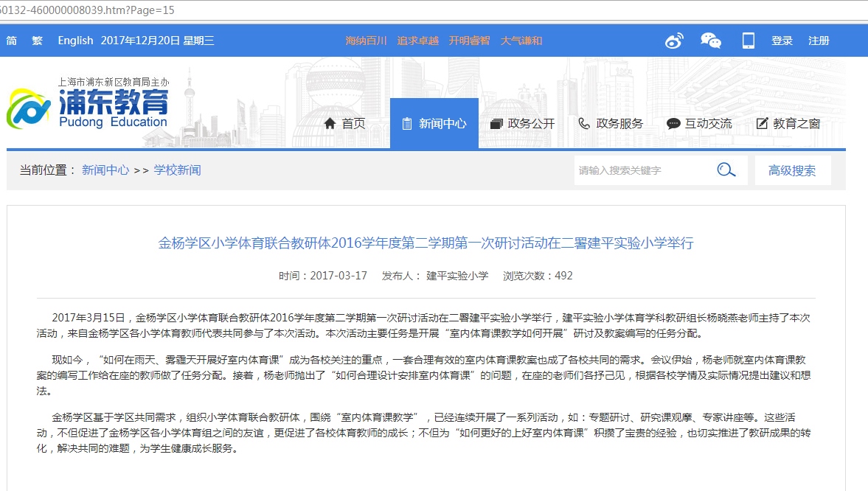The height and width of the screenshot is (491, 868).
Task: Click 注册 to register
Action: [819, 41]
